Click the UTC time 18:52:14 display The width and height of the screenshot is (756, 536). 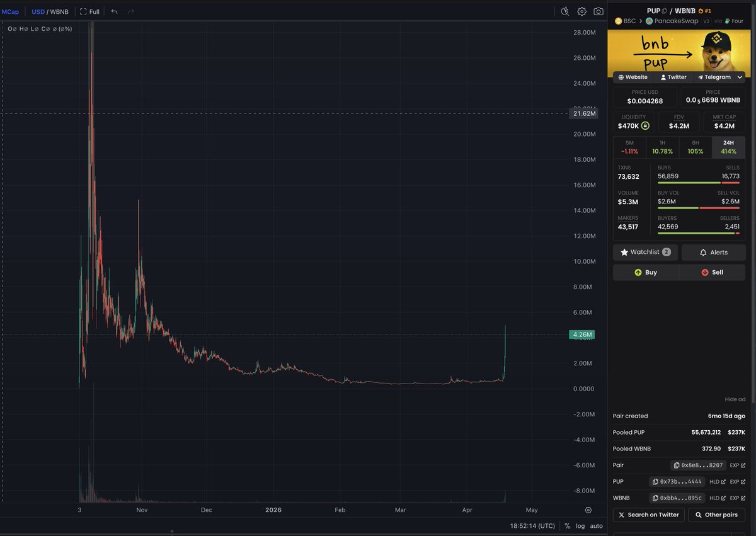(533, 525)
